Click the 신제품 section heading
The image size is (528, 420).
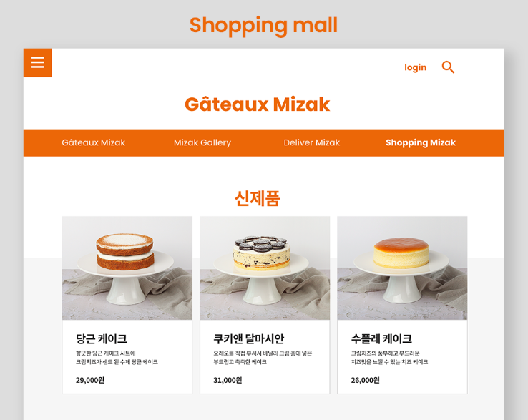click(x=258, y=198)
